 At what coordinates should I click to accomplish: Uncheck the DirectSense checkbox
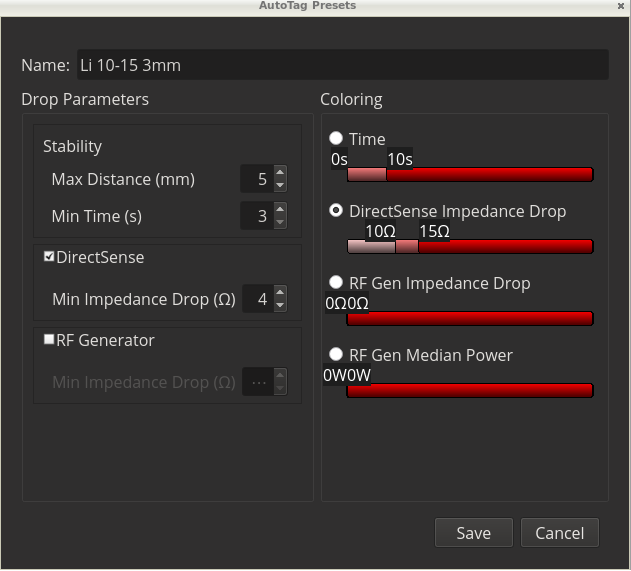click(49, 257)
